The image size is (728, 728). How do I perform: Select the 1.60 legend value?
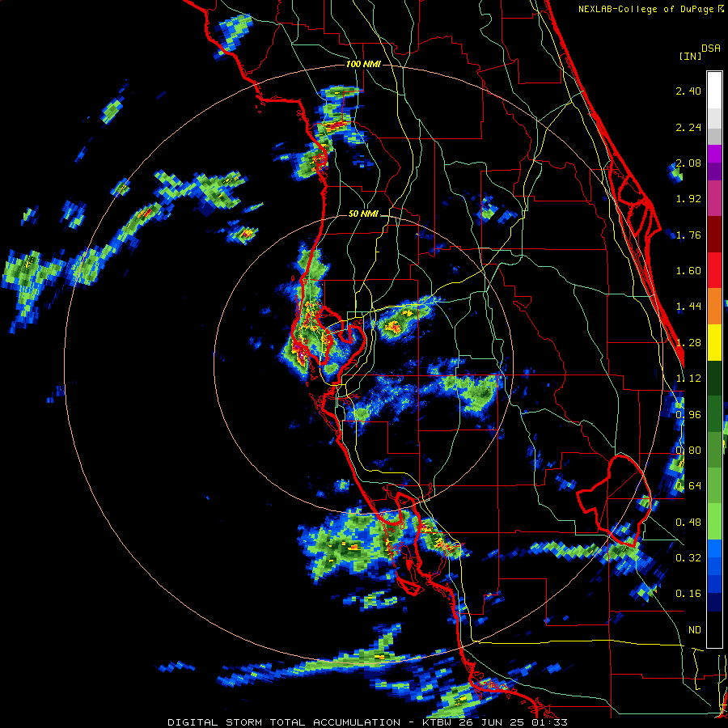(x=688, y=271)
